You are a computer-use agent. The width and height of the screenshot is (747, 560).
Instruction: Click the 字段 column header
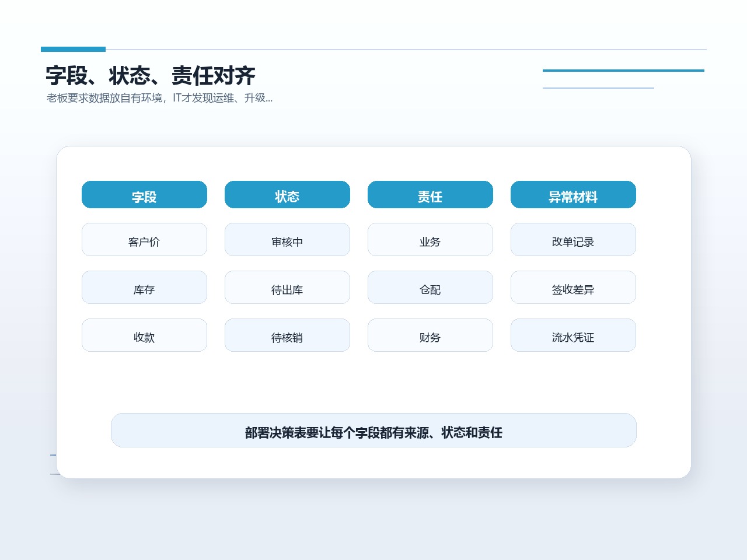click(x=144, y=195)
